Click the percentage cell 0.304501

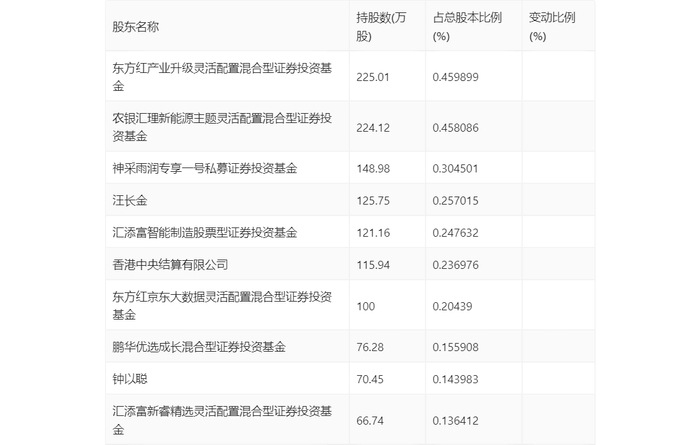[455, 169]
